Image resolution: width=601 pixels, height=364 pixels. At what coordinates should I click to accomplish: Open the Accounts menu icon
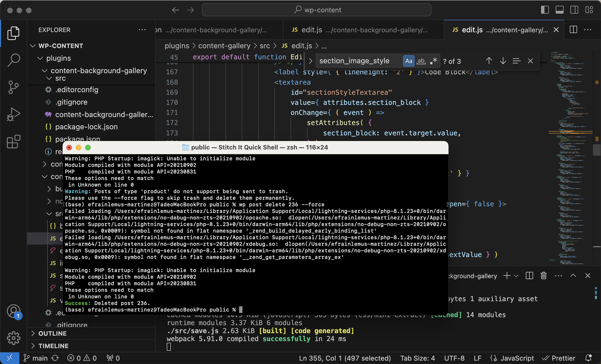(x=14, y=311)
